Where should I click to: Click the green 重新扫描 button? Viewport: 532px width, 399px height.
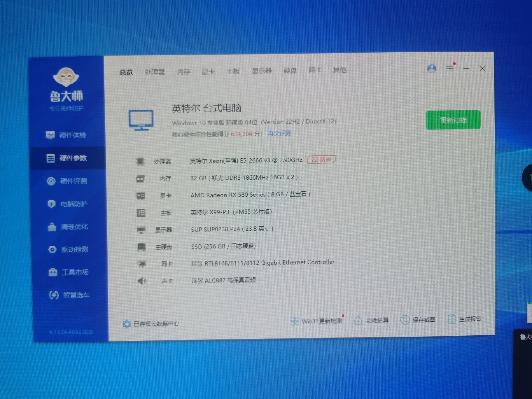click(x=453, y=120)
